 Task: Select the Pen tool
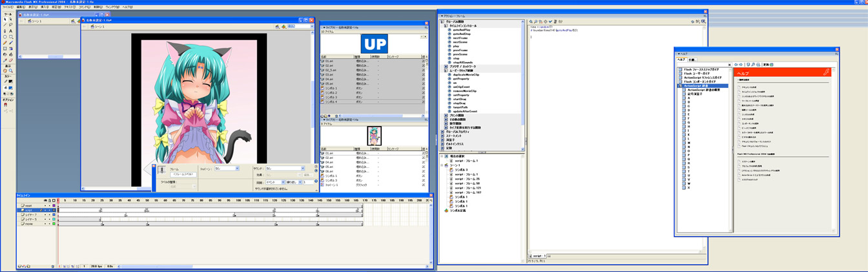[5, 31]
